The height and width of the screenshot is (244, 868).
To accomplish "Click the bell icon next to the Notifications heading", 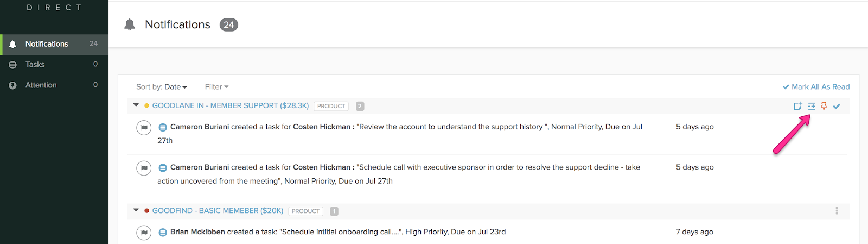I will [130, 24].
